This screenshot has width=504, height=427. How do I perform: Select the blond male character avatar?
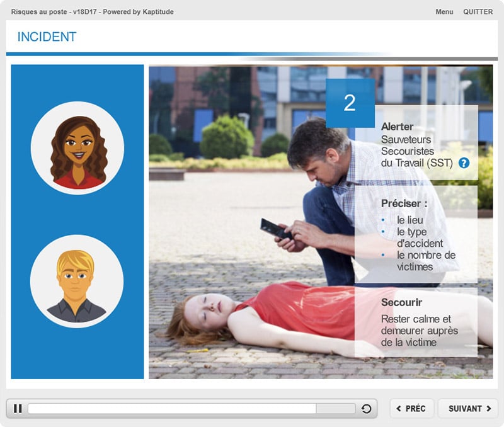pos(77,282)
